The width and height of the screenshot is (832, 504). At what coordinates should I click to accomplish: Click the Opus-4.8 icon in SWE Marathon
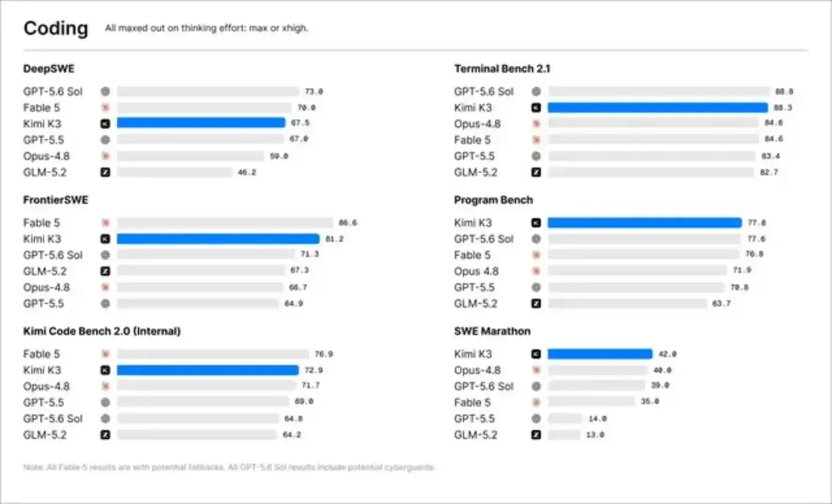click(x=536, y=370)
